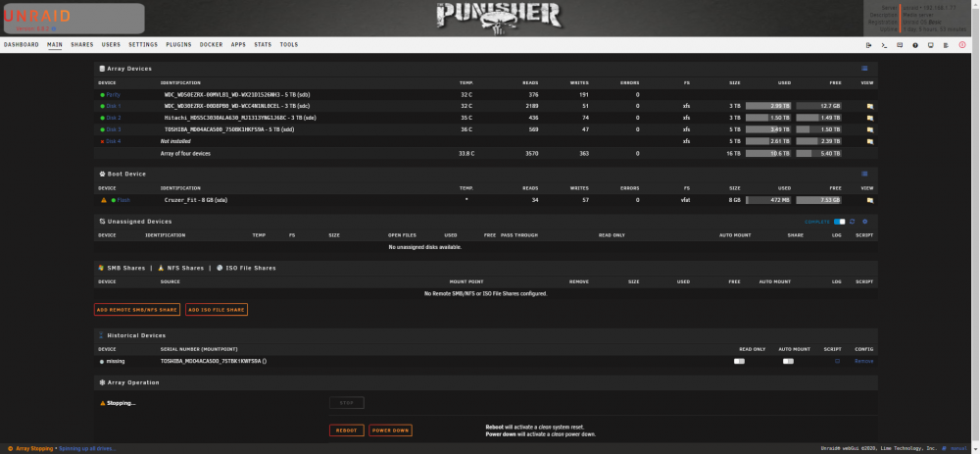Click the missing TOSHIBA serial number text
This screenshot has width=980, height=454.
214,362
